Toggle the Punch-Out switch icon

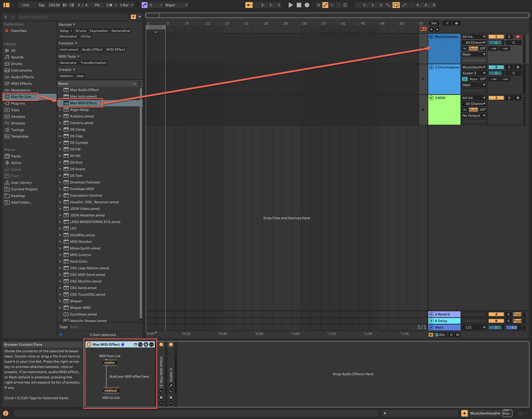pos(404,5)
